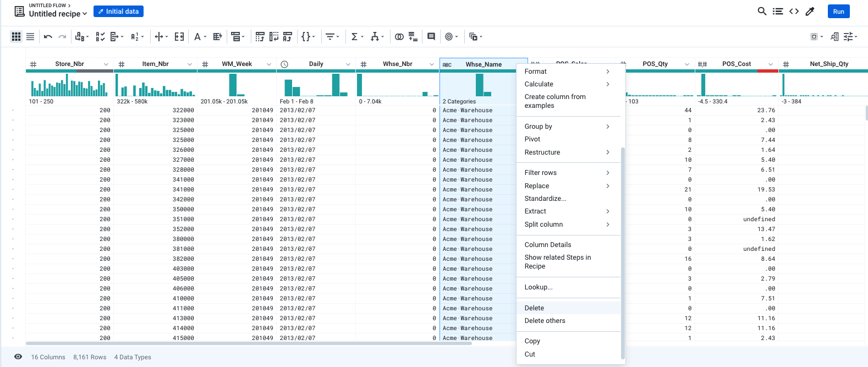868x367 pixels.
Task: Click the text format A icon
Action: coord(197,37)
